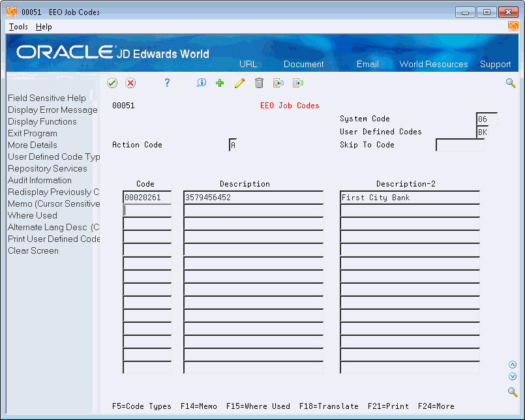525x420 pixels.
Task: Click F21=Print function key
Action: [388, 406]
